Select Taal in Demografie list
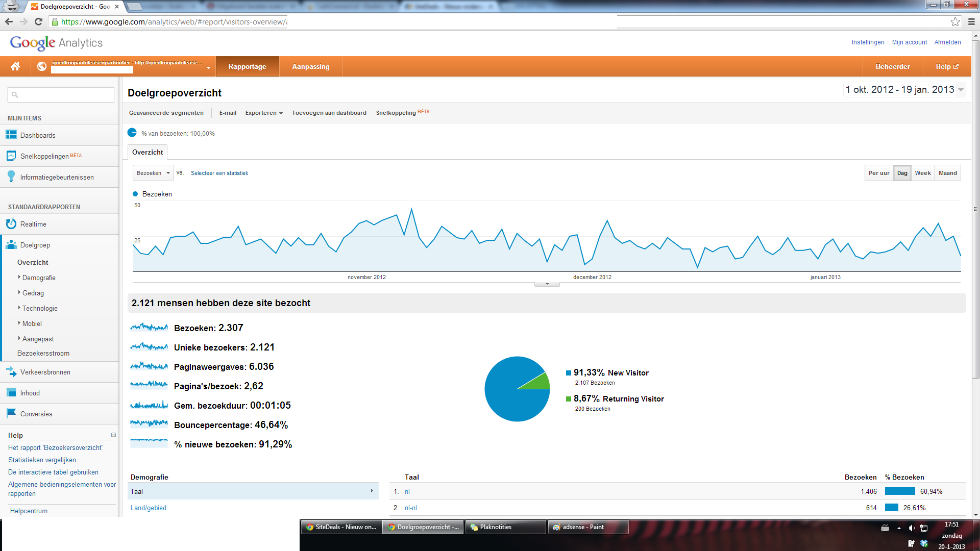This screenshot has width=980, height=551. [x=253, y=491]
